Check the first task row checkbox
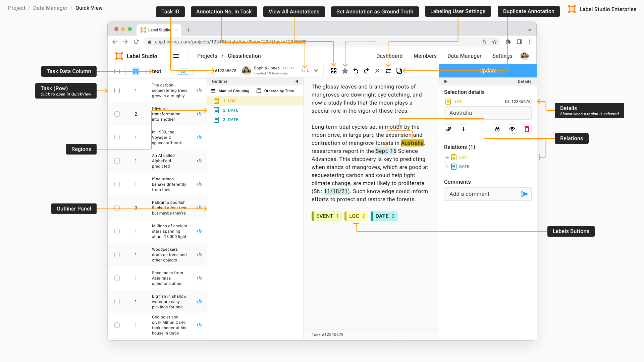 (x=117, y=90)
